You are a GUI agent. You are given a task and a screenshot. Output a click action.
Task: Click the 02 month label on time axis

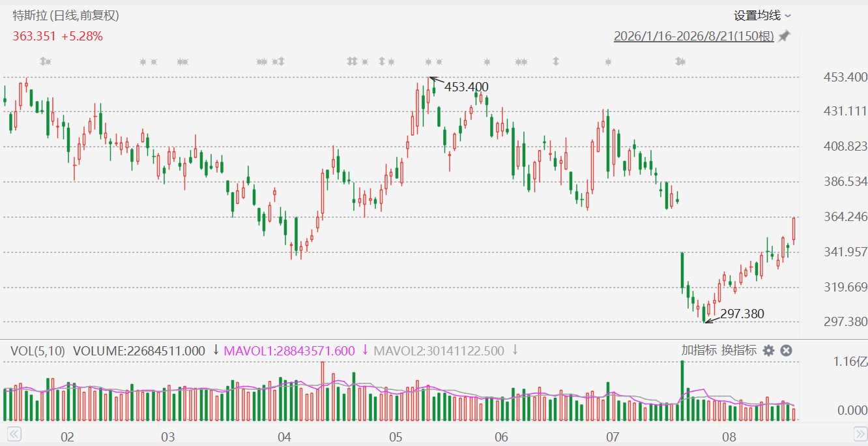click(66, 436)
